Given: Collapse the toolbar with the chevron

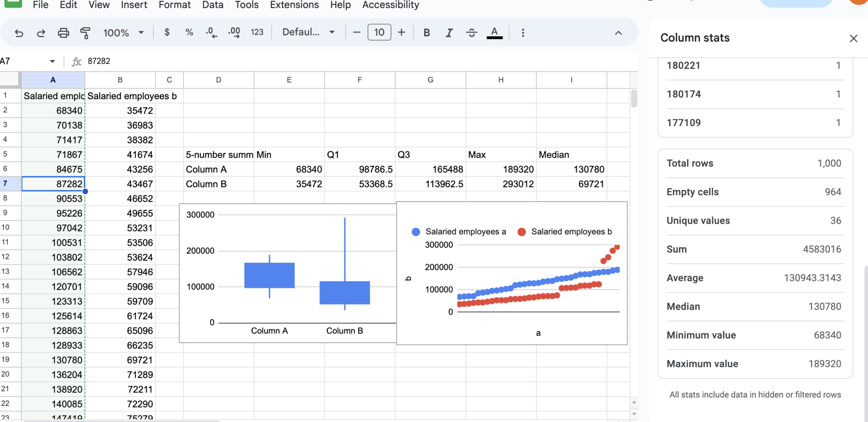Looking at the screenshot, I should point(618,32).
